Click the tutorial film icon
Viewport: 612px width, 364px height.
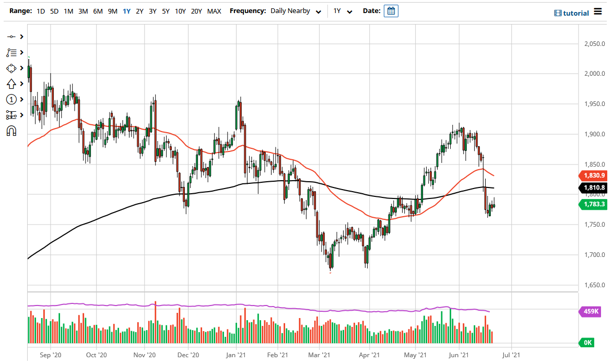pyautogui.click(x=558, y=13)
